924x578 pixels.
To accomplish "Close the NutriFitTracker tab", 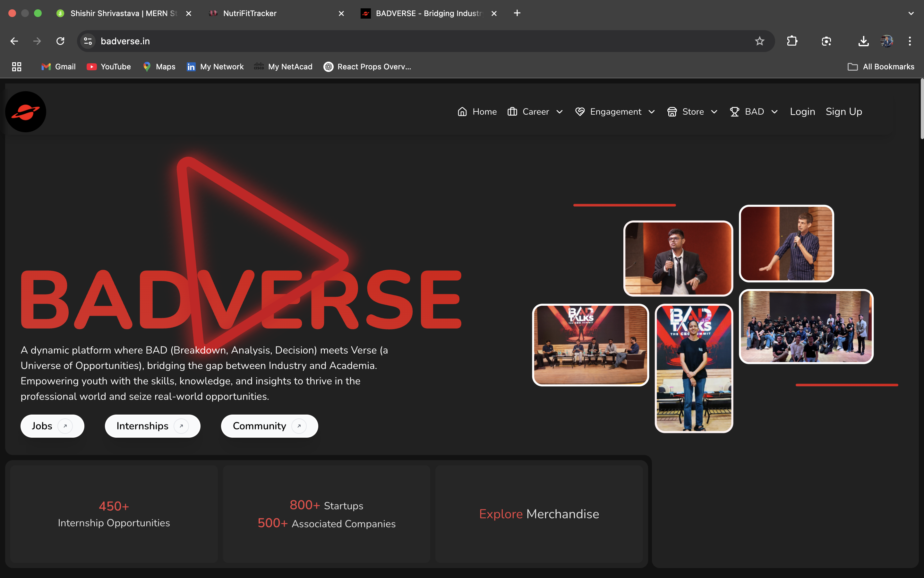I will coord(341,13).
